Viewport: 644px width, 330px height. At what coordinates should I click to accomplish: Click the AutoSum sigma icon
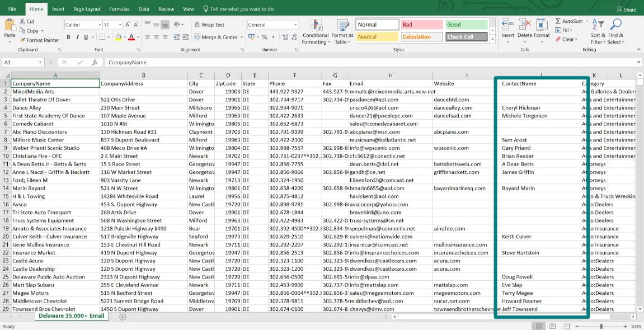click(558, 21)
